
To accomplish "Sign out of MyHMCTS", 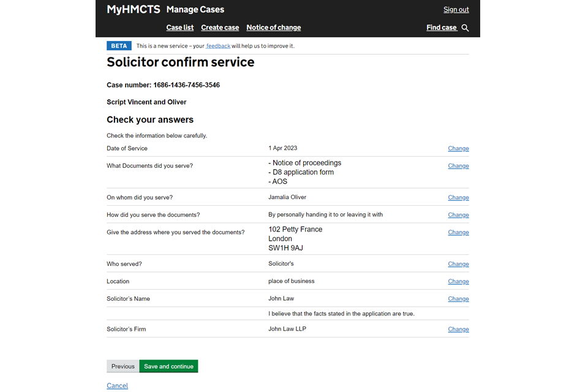I will point(456,10).
